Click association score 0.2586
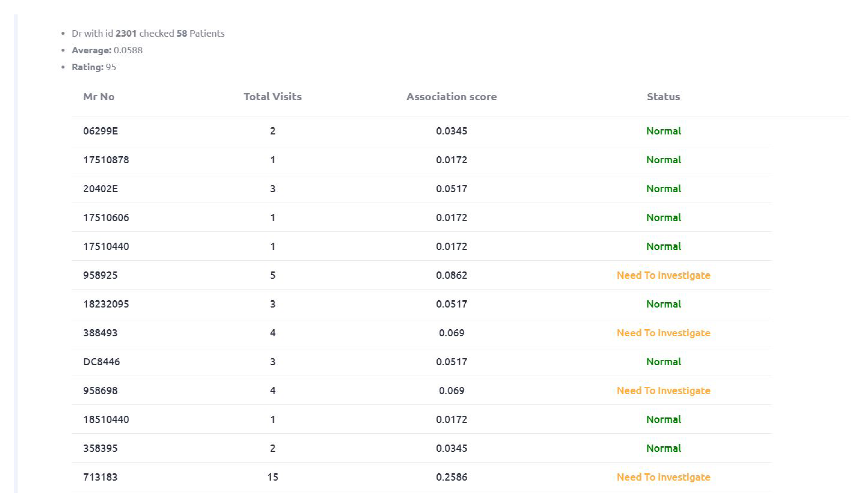Image resolution: width=861 pixels, height=504 pixels. [451, 477]
